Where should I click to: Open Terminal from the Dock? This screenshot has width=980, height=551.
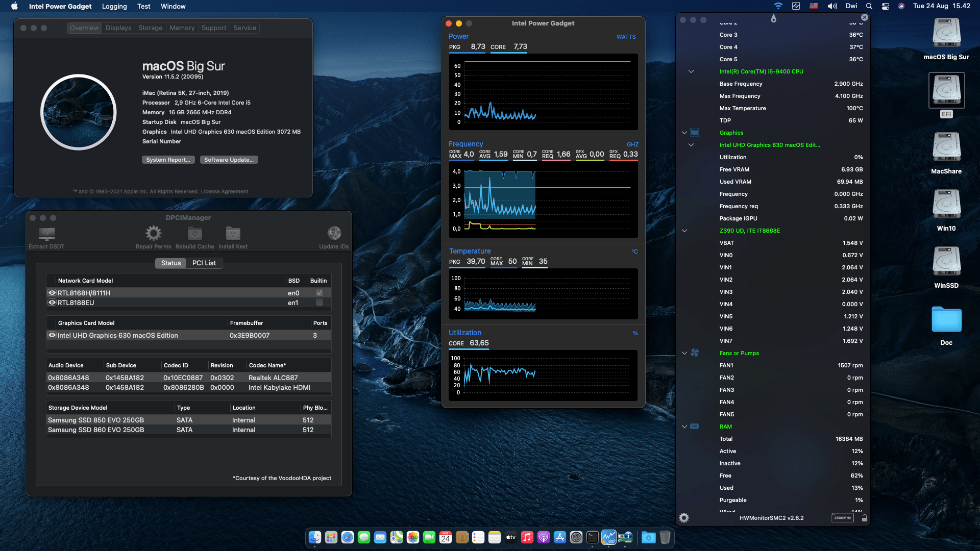[x=592, y=537]
